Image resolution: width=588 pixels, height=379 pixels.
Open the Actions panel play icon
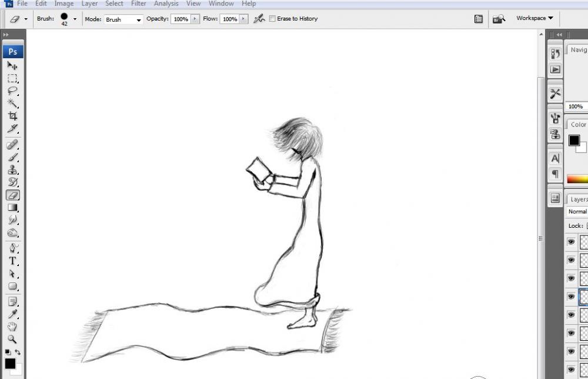click(555, 69)
